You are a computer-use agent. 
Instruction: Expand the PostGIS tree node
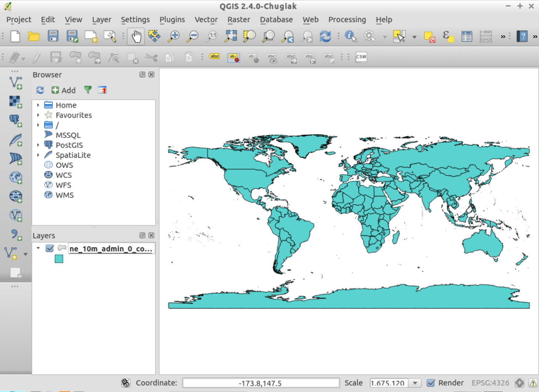(x=38, y=145)
